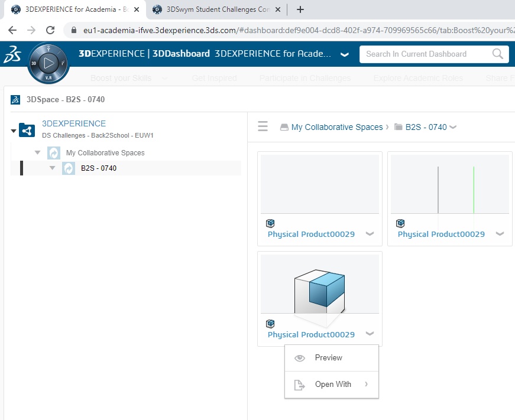Select My Collaborative Spaces tree item
This screenshot has height=420, width=515.
[105, 153]
